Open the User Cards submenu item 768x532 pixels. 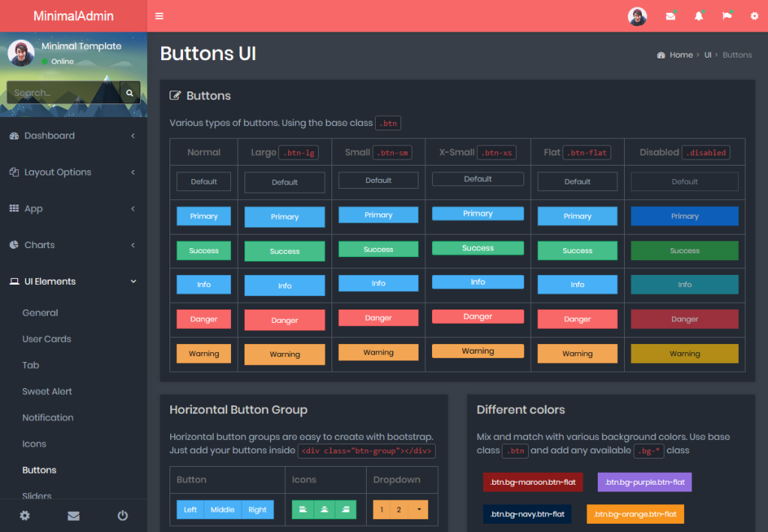click(46, 339)
